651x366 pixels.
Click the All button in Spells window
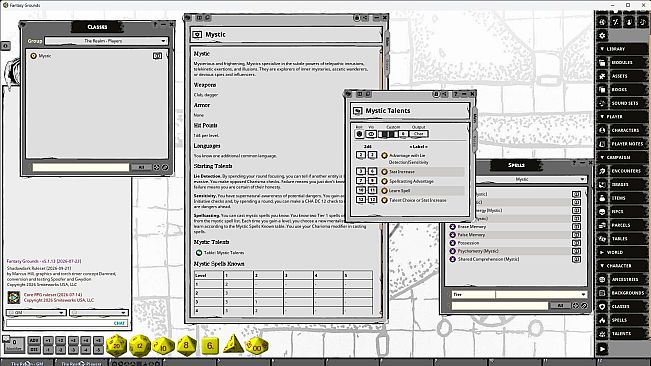560,305
